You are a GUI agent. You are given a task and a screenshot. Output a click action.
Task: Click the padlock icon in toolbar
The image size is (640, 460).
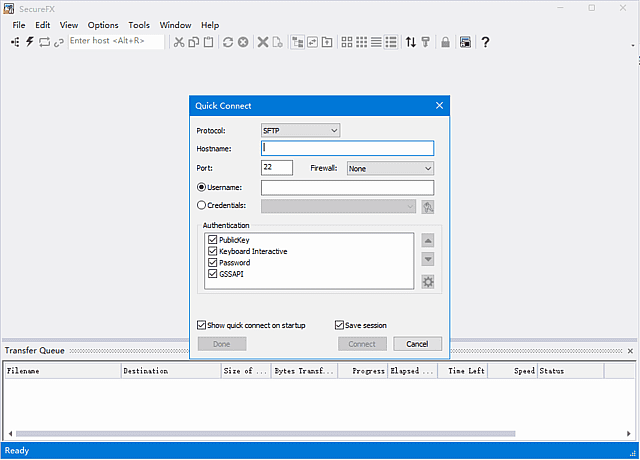445,42
